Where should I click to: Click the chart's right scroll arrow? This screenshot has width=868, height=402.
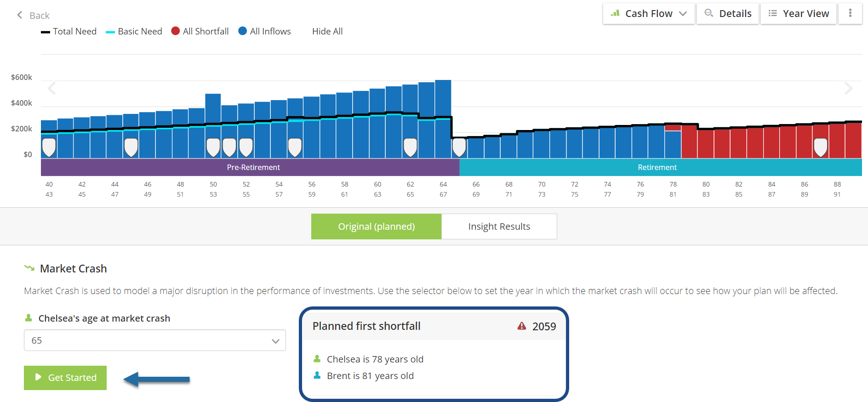point(848,88)
